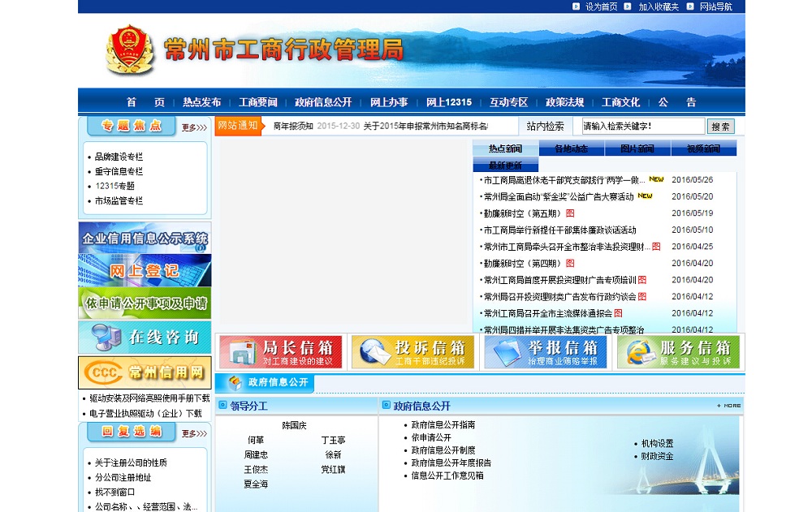The width and height of the screenshot is (812, 512).
Task: Expand 政府信息公开 via MORE link
Action: (x=728, y=406)
